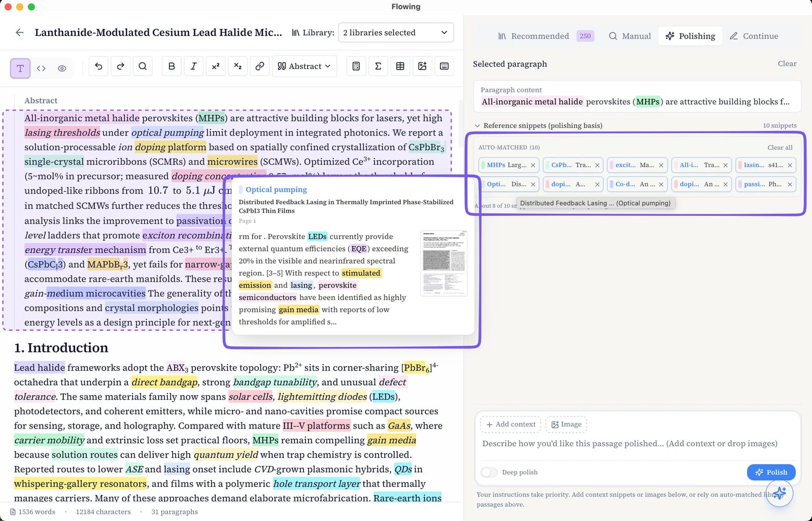
Task: Open the Abstract block style dropdown
Action: click(304, 66)
